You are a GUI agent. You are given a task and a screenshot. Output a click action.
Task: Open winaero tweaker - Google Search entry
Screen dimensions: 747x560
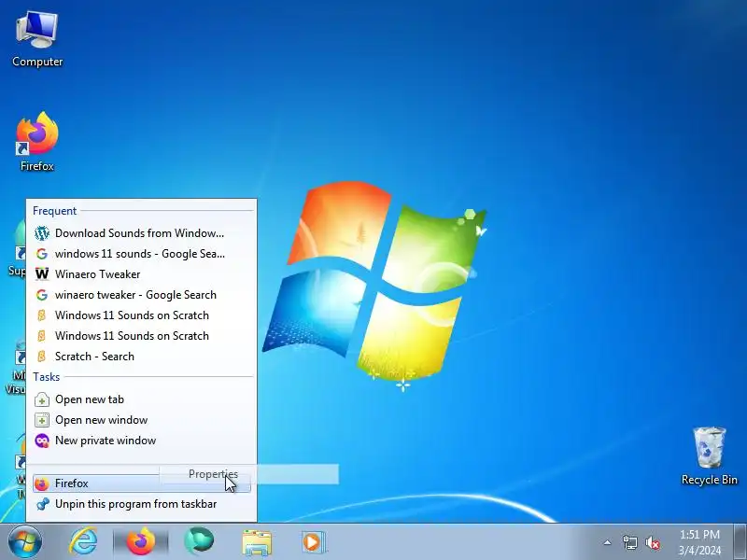click(x=142, y=295)
